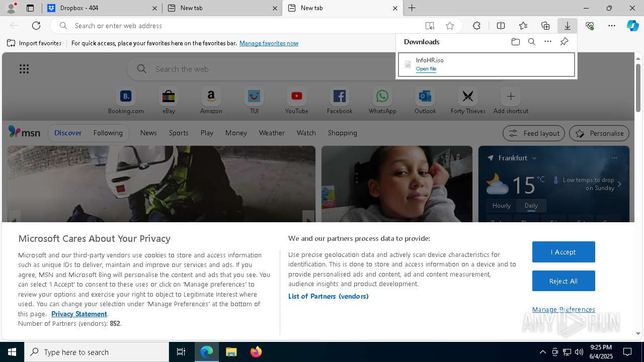Open the TUI shortcut
The image size is (644, 362).
254,101
